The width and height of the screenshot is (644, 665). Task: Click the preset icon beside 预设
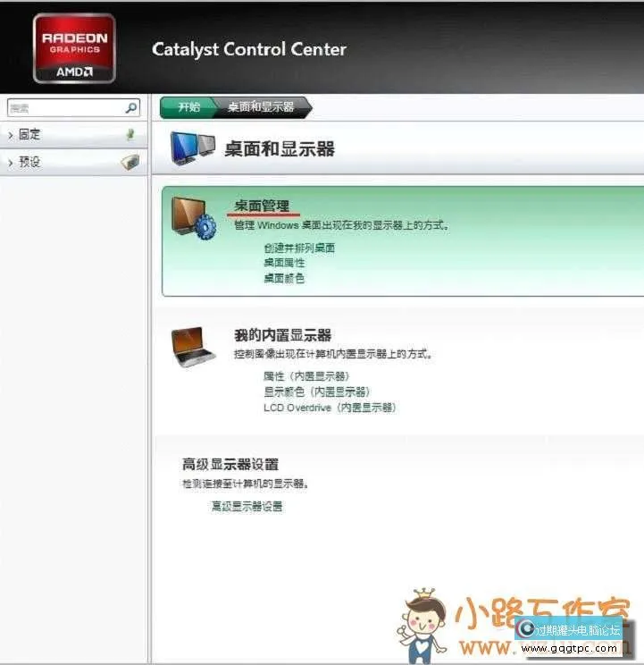click(x=130, y=162)
